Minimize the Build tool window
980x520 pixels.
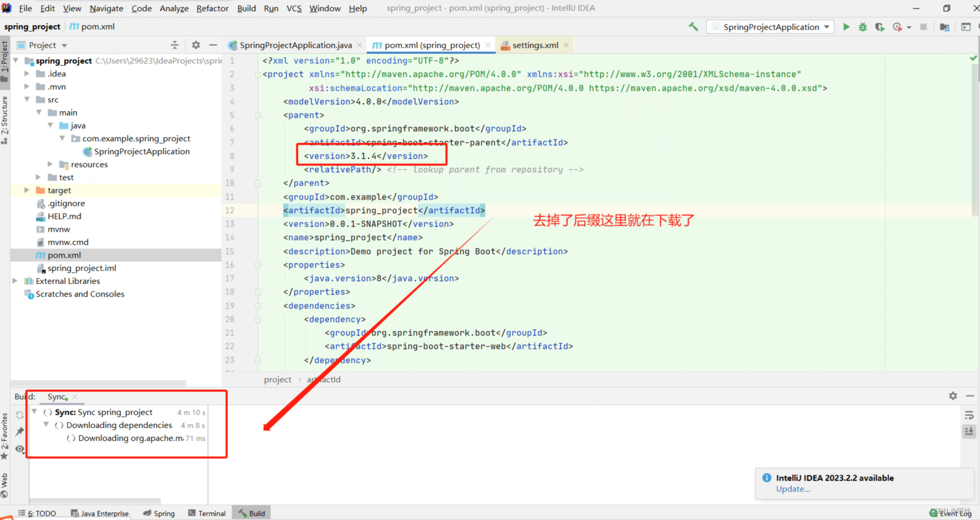[x=970, y=396]
